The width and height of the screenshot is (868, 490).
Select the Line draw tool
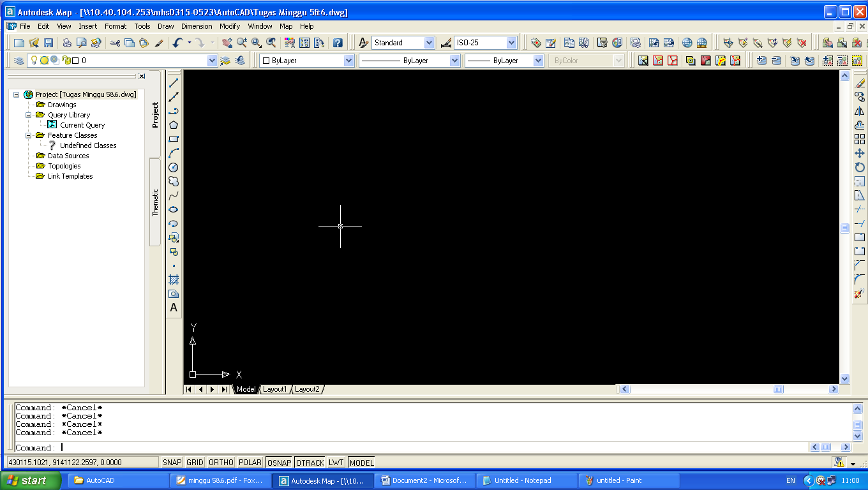point(174,83)
